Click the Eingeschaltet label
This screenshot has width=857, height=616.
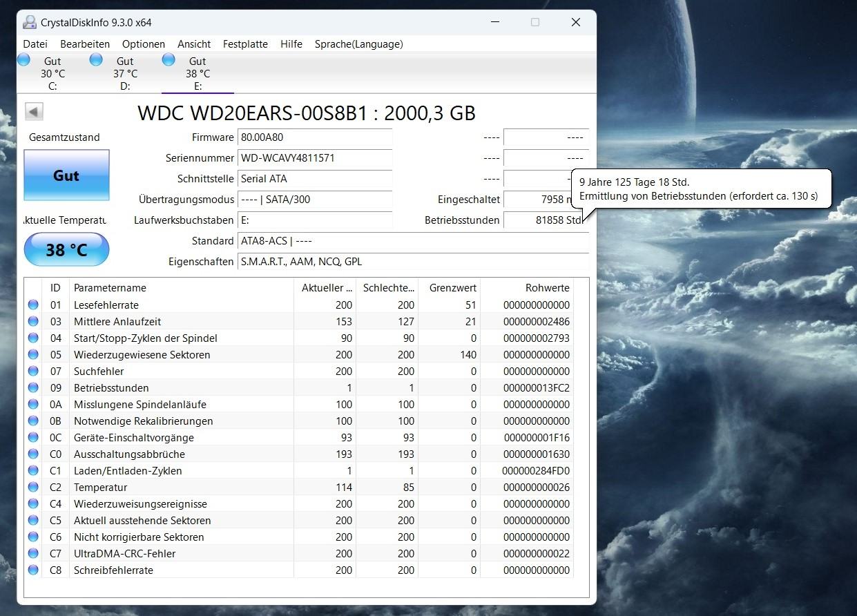[x=468, y=200]
